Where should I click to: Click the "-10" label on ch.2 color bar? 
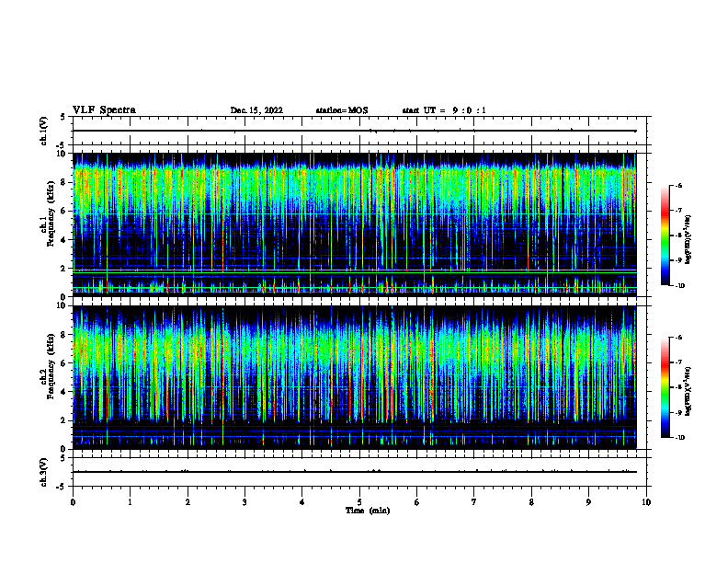click(680, 438)
